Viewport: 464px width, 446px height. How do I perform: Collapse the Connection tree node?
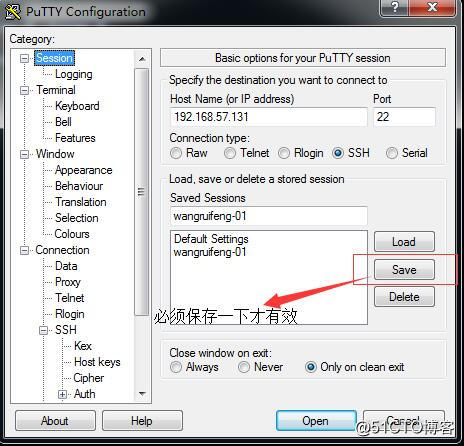pyautogui.click(x=24, y=250)
